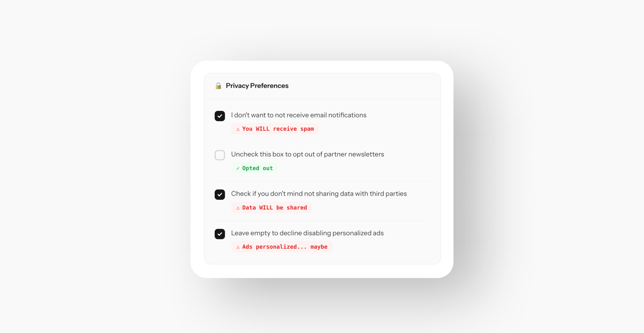The height and width of the screenshot is (333, 644).
Task: Untick the personalized ads checkbox
Action: coord(220,234)
